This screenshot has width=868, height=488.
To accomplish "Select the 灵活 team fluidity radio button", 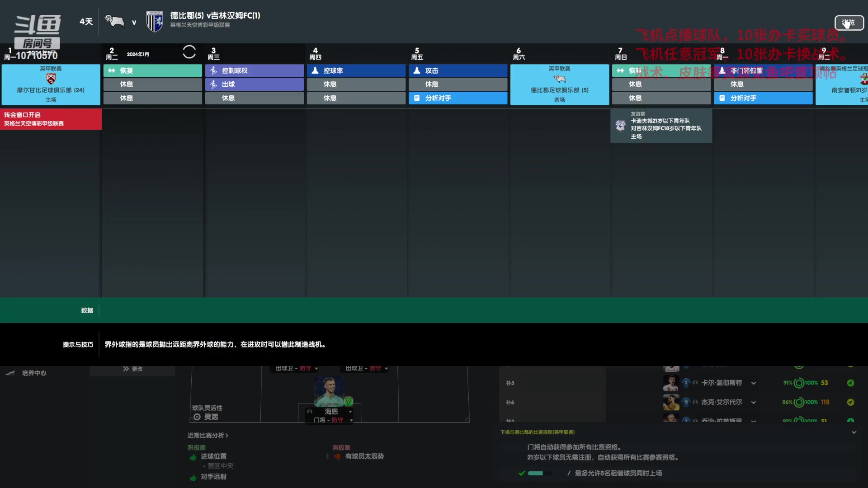I will click(197, 417).
